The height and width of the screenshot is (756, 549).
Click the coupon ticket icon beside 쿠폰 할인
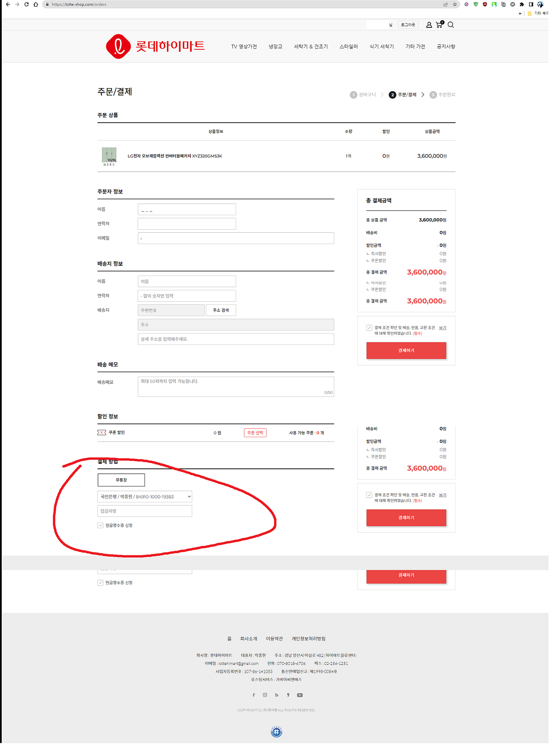(102, 432)
